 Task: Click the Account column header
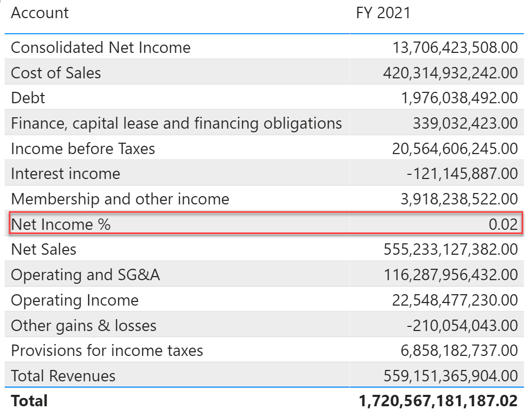(x=39, y=13)
